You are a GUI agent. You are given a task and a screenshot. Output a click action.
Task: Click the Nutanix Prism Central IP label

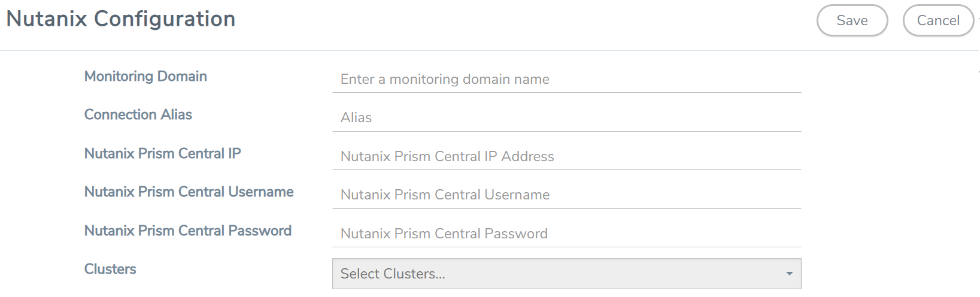pos(162,153)
